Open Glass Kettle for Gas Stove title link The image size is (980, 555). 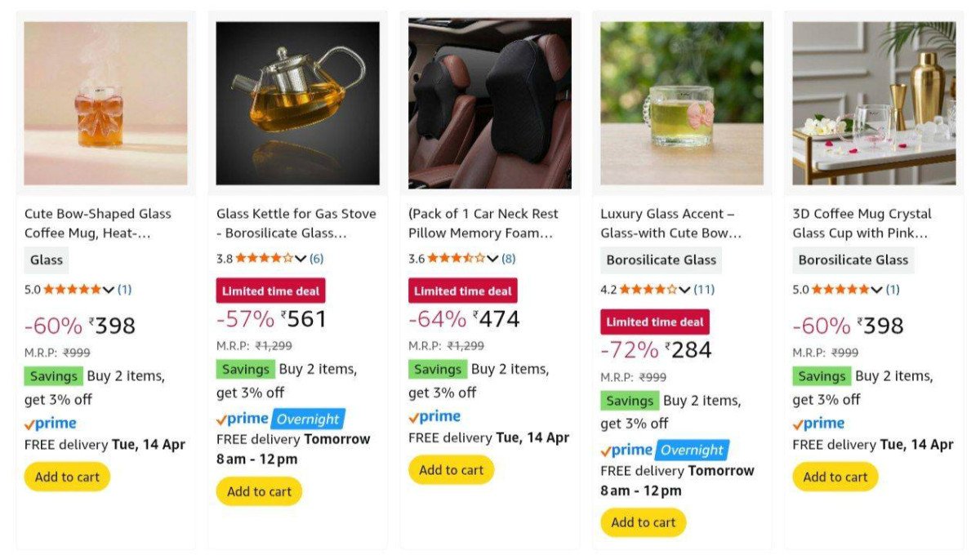pos(296,223)
